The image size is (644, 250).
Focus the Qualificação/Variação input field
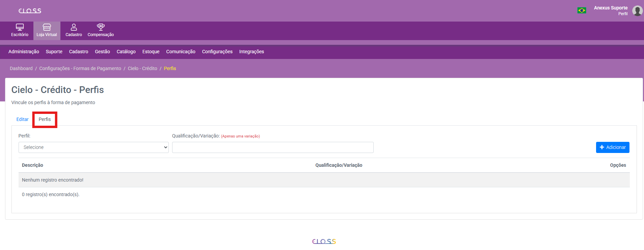pos(273,147)
